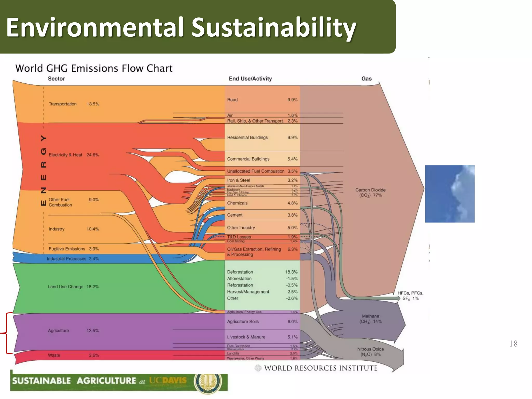Screen dimensions: 532x399
Task: Select the Electricity & Heat 24.6% band
Action: point(74,155)
